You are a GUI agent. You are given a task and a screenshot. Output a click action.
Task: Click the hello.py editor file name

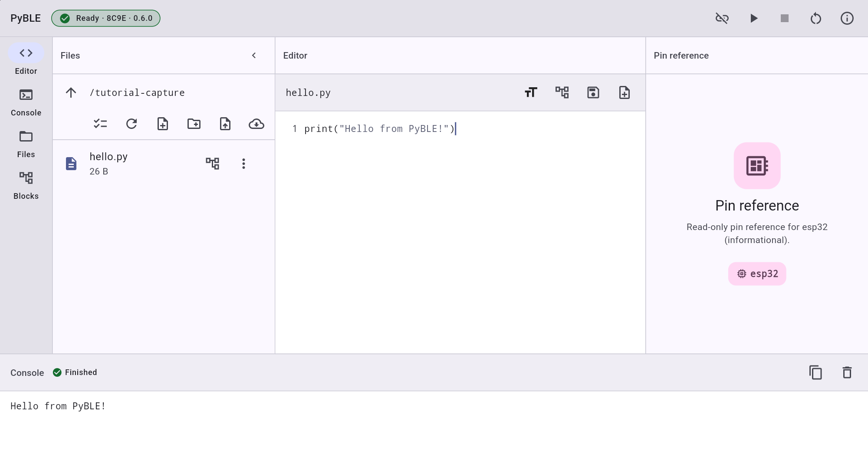coord(308,92)
